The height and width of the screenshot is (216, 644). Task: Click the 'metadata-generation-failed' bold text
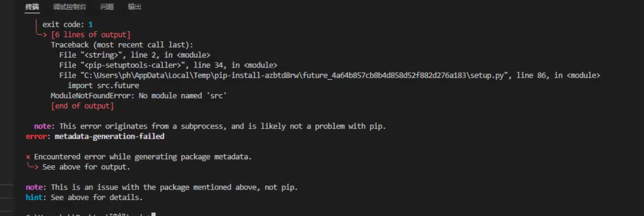(x=109, y=136)
